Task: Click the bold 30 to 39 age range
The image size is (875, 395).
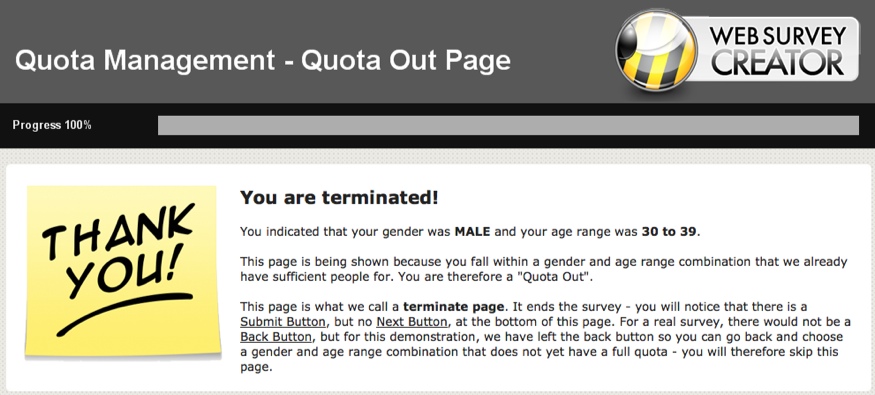Action: pos(669,232)
